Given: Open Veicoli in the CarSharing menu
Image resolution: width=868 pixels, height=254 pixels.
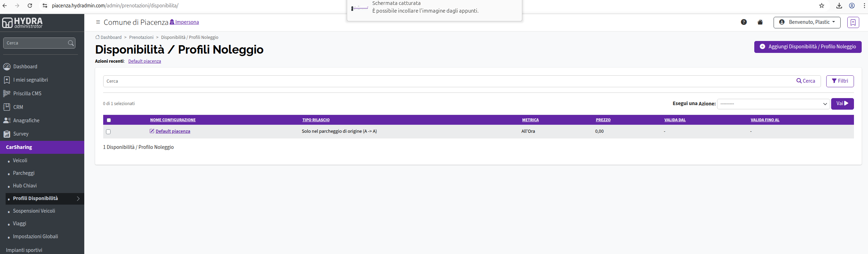Looking at the screenshot, I should coord(20,160).
